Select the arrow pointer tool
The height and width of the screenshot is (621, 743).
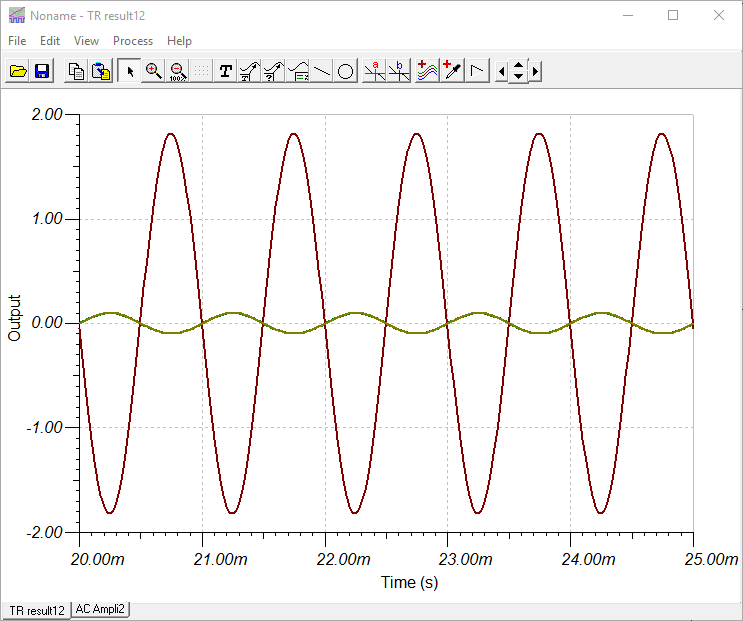(129, 71)
